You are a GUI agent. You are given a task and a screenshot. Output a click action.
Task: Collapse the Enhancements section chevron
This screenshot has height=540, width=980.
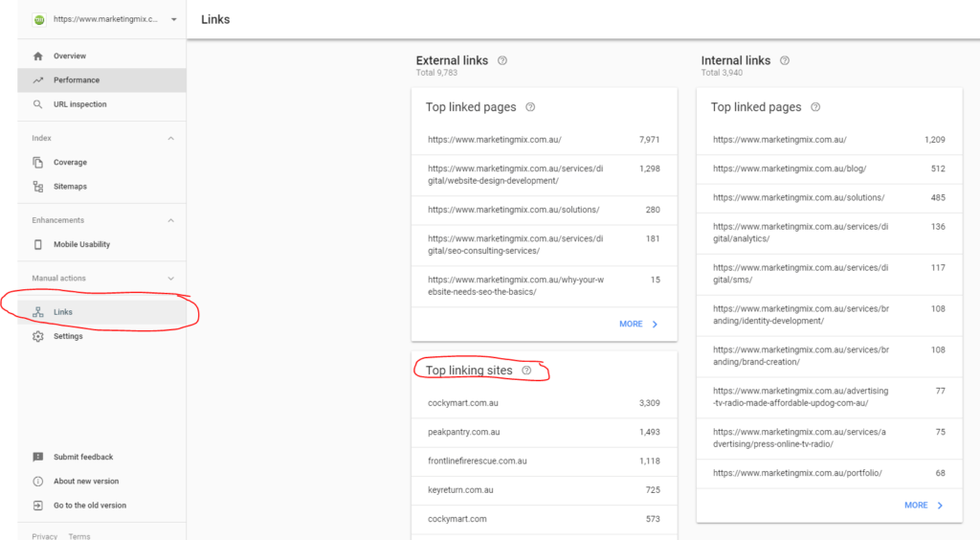170,220
